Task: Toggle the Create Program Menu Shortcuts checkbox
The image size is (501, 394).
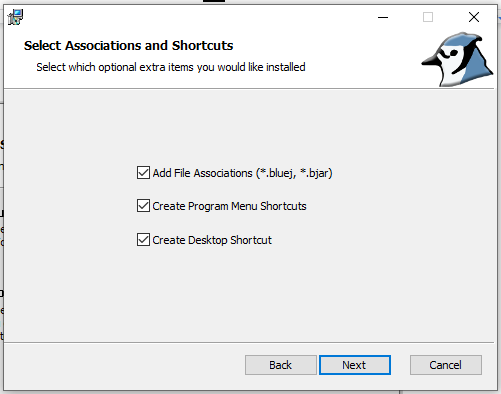Action: [143, 206]
